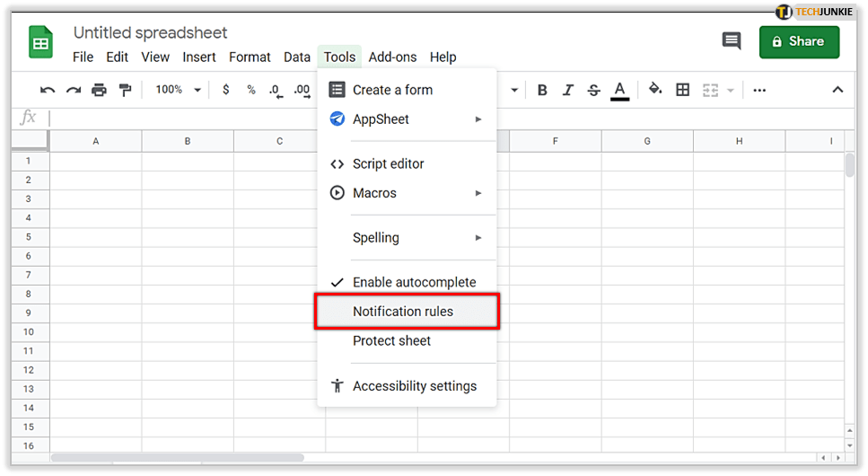Apply bold formatting with the B icon
The height and width of the screenshot is (476, 868).
tap(542, 90)
